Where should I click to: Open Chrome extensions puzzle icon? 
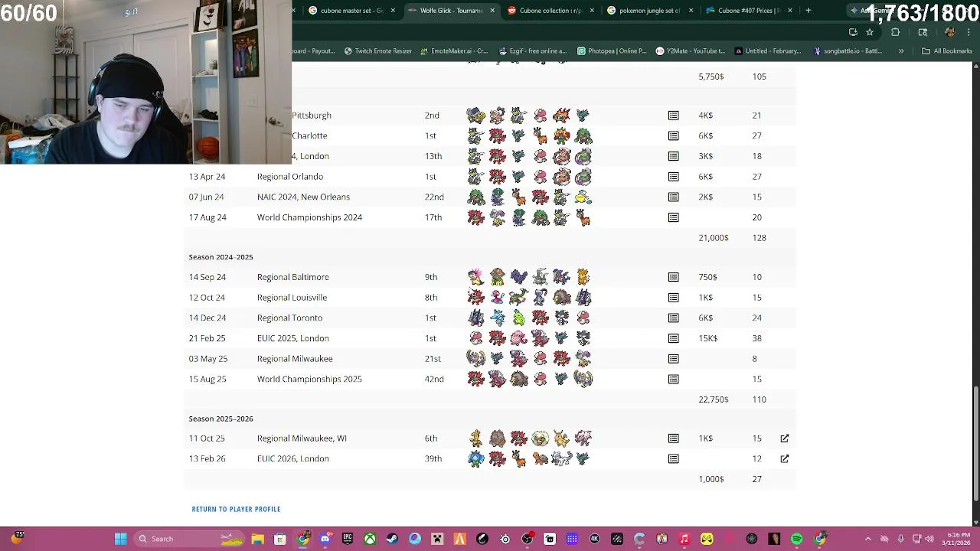point(895,32)
